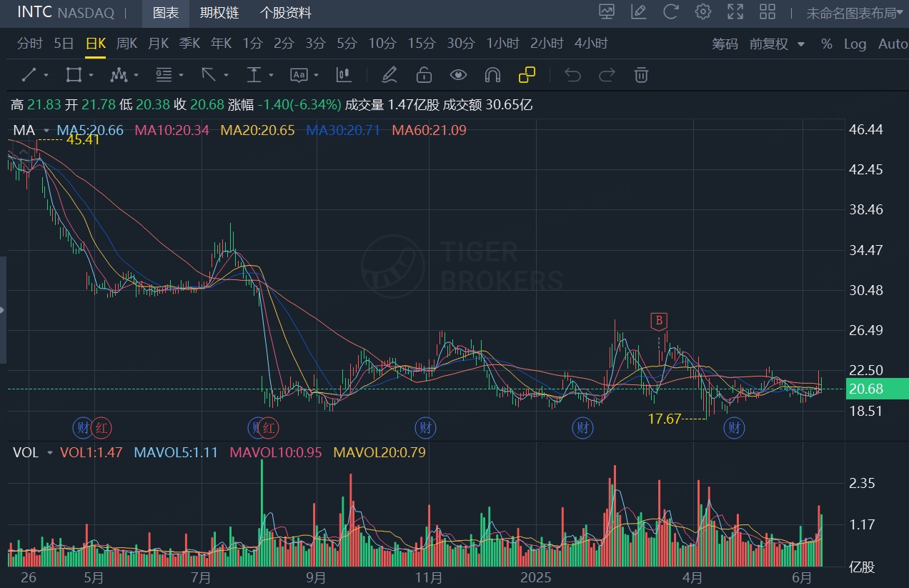The width and height of the screenshot is (909, 588).
Task: Click the INTC ticker symbol
Action: coord(34,12)
